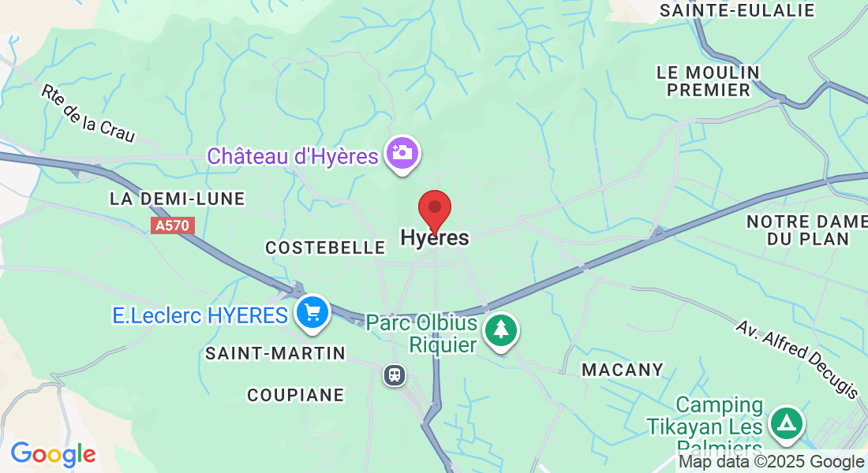Click the Camping Tikayan Les Palmiers text
The width and height of the screenshot is (868, 473).
[705, 426]
